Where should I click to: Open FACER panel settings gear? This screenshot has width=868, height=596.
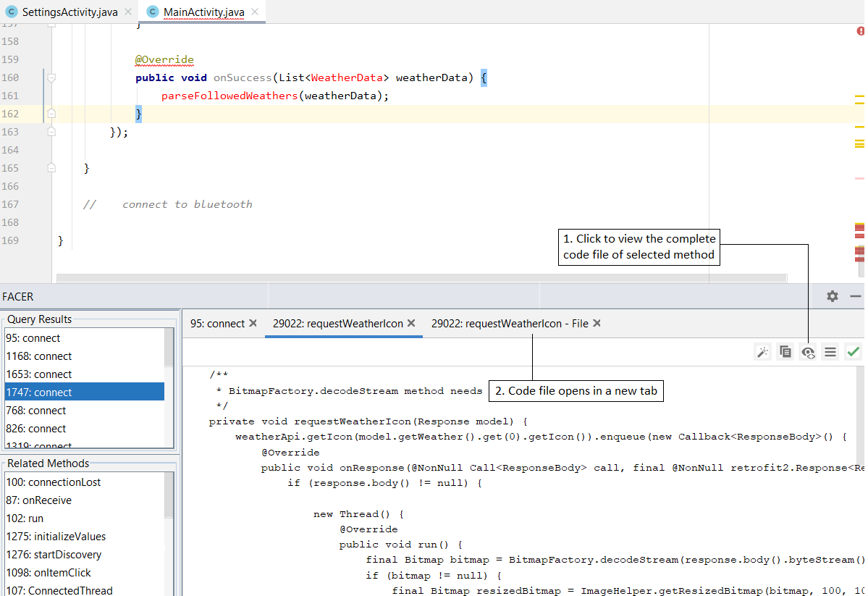pyautogui.click(x=832, y=296)
